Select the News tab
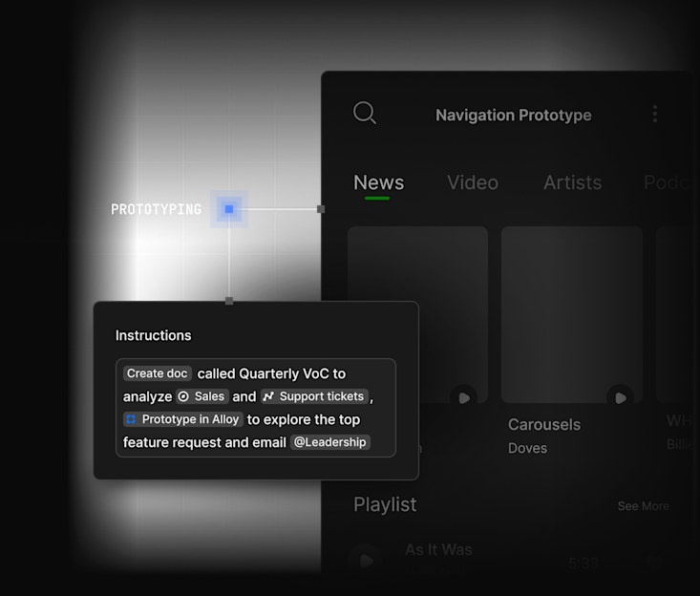This screenshot has width=700, height=596. click(378, 182)
